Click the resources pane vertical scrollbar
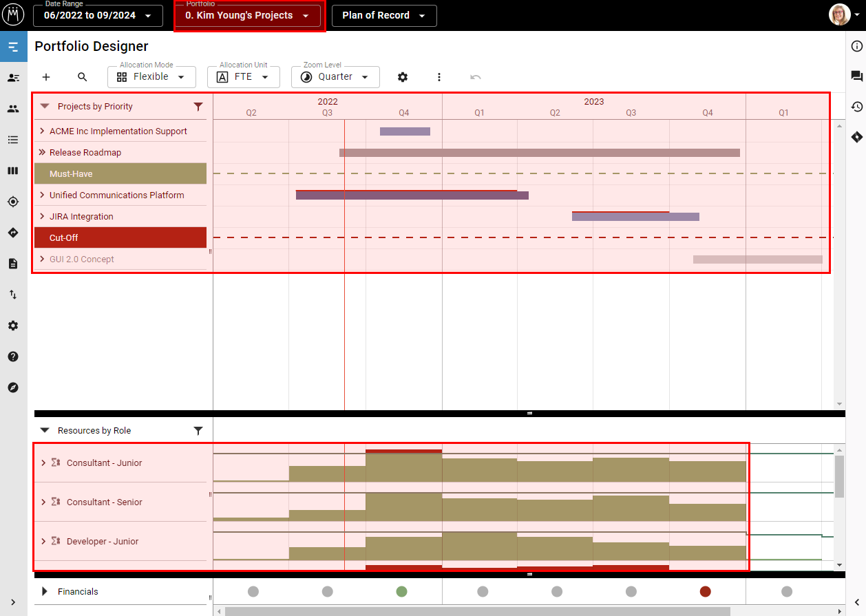Image resolution: width=866 pixels, height=616 pixels. click(839, 476)
